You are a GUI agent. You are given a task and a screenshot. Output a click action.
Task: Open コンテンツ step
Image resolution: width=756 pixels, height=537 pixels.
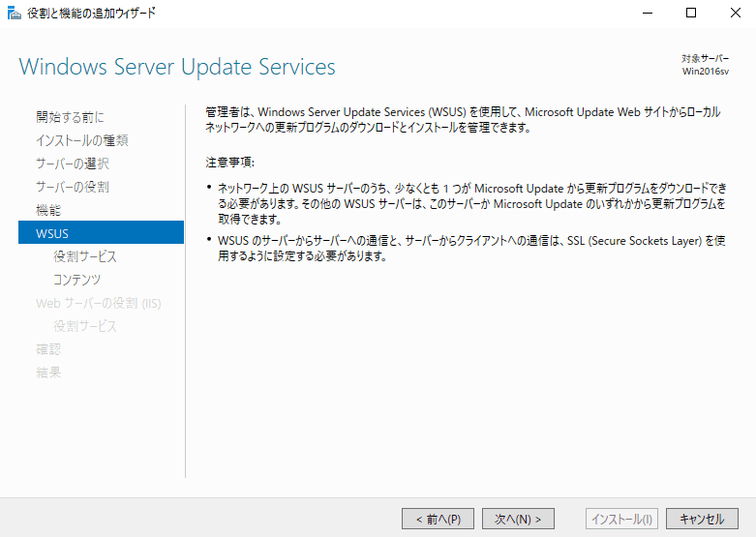(x=76, y=280)
